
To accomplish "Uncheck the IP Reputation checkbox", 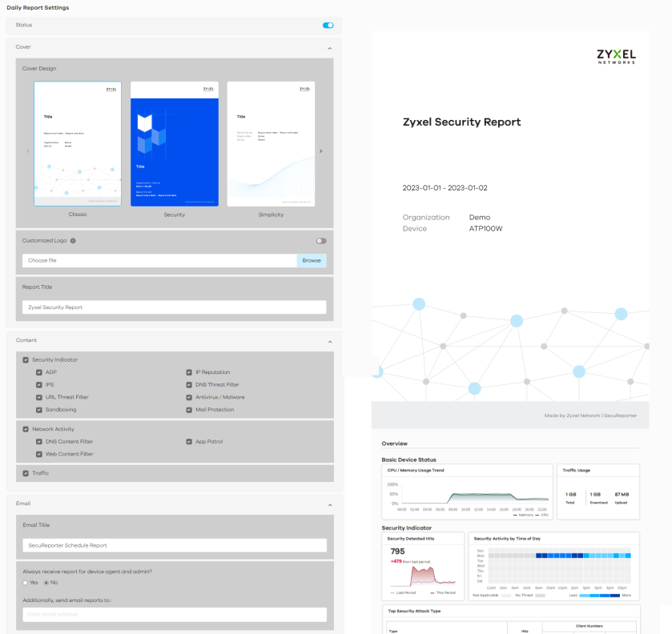I will click(x=189, y=372).
